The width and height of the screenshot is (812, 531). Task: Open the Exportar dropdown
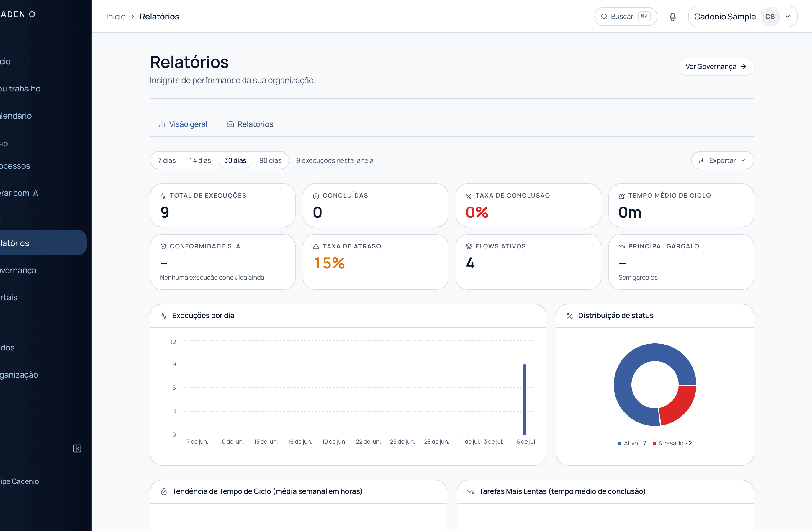click(x=722, y=161)
